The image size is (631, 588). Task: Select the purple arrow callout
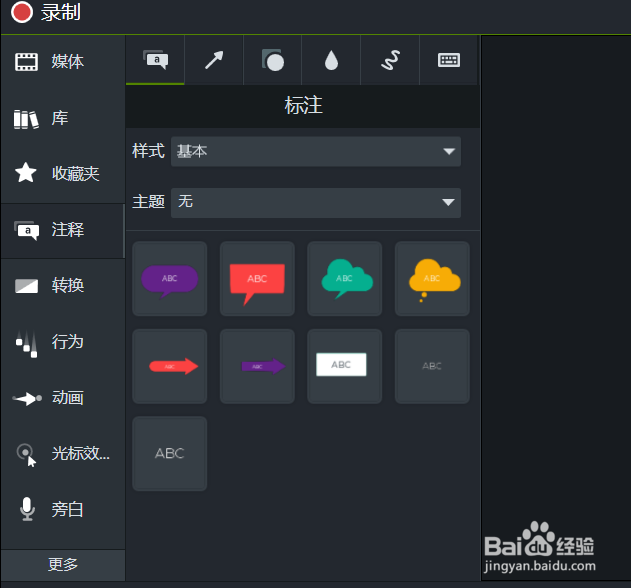(x=257, y=366)
